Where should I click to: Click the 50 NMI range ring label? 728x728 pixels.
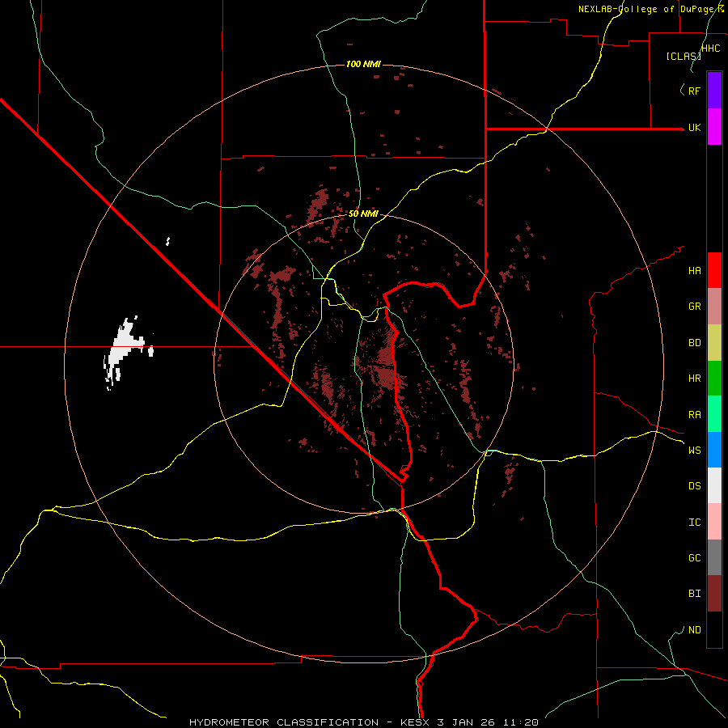[363, 214]
